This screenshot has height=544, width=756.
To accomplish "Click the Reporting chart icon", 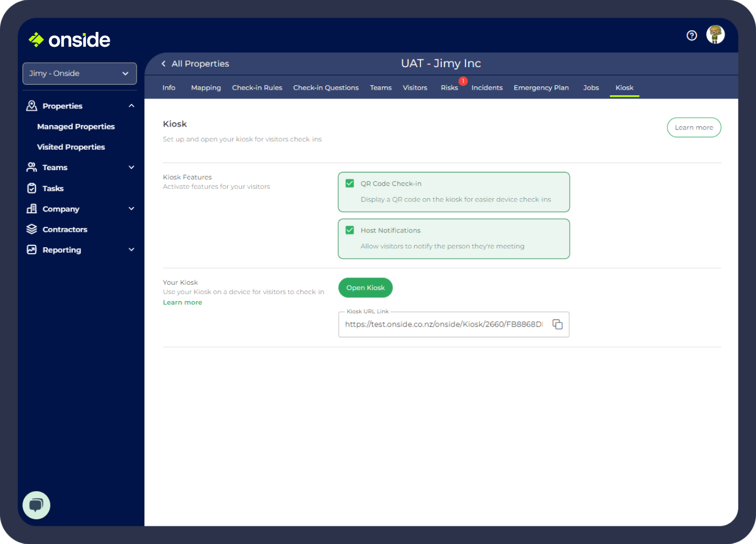I will coord(32,250).
